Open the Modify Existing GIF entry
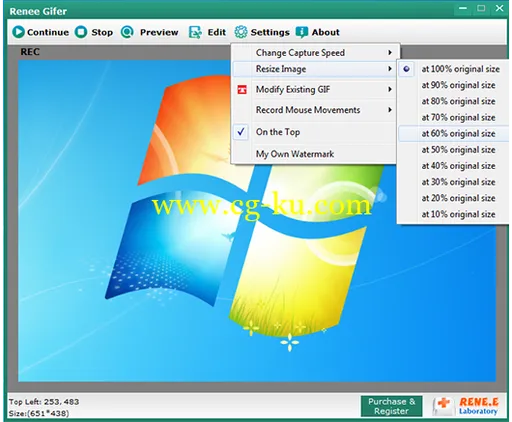Viewport: 512px width, 422px height. 315,89
